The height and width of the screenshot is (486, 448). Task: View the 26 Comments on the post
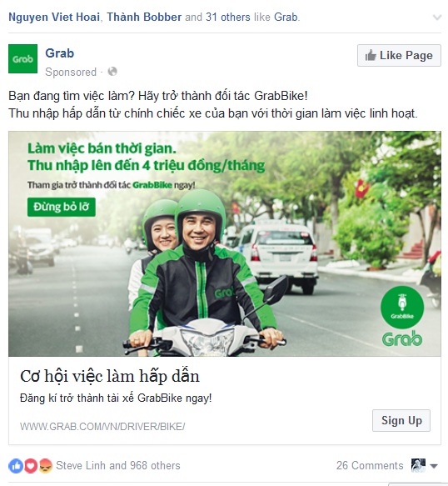370,465
